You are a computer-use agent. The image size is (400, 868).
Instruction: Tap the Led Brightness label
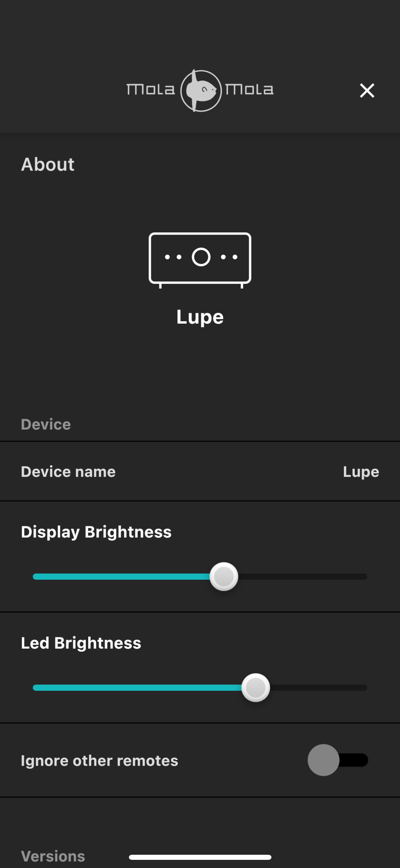pos(81,643)
